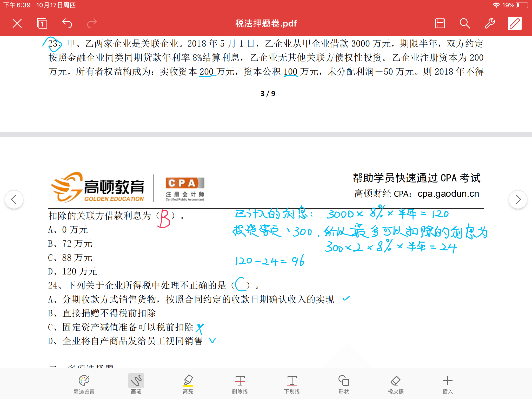Open the page thumbnails view icon

(x=42, y=24)
